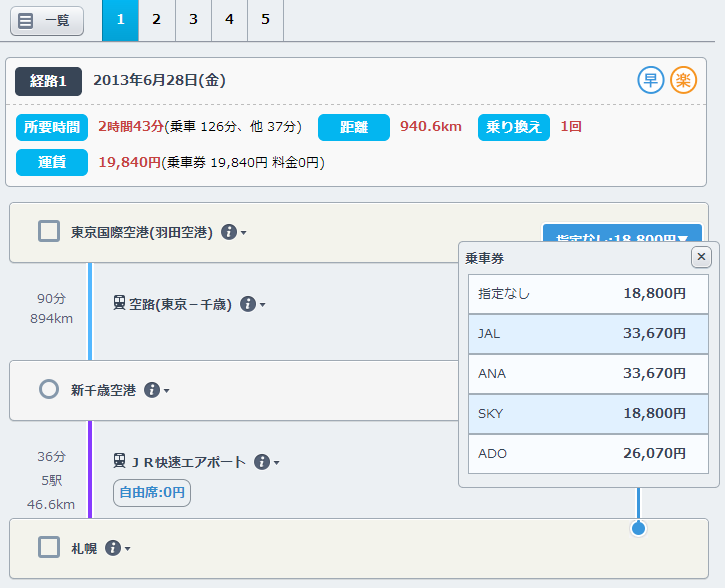Click info icon next to 新千歳空港
Screen dimensions: 725x588
click(x=152, y=390)
